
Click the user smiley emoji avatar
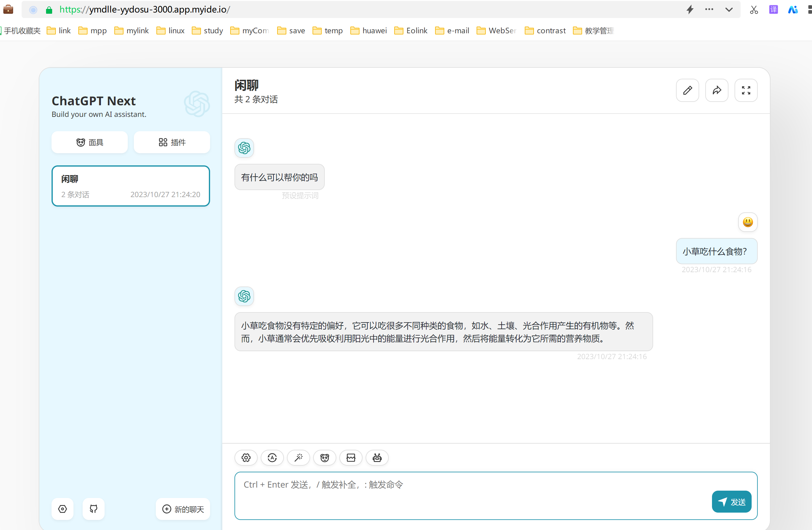[x=748, y=222]
